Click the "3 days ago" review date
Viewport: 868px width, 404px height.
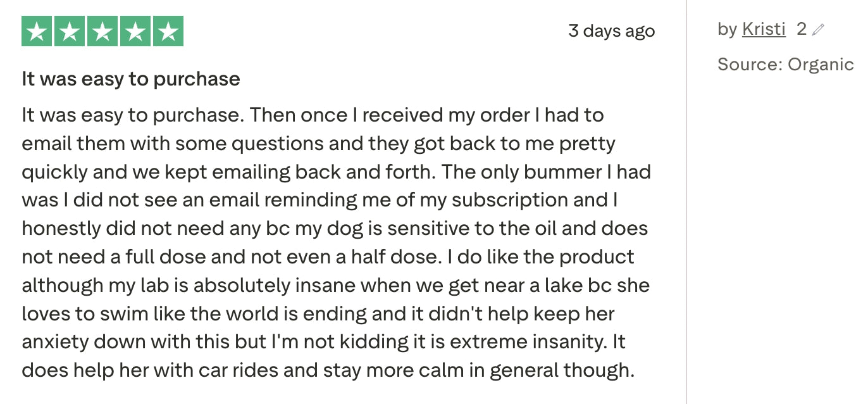click(611, 30)
